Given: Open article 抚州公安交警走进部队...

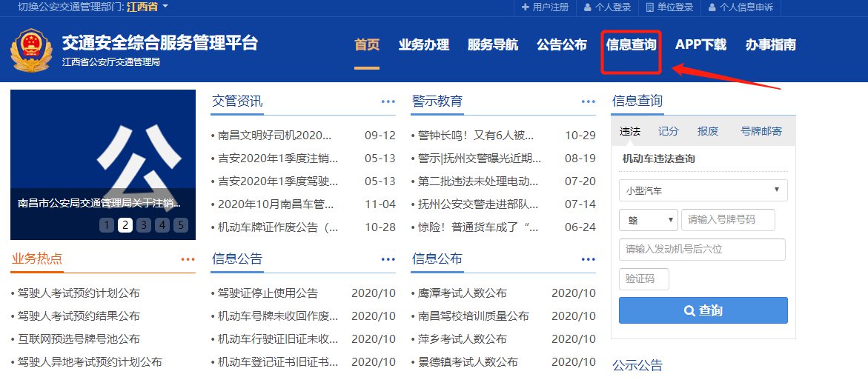Looking at the screenshot, I should pyautogui.click(x=477, y=204).
